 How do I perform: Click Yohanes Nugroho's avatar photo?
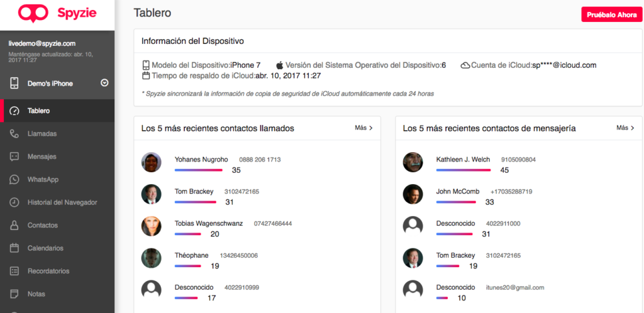[x=151, y=162]
